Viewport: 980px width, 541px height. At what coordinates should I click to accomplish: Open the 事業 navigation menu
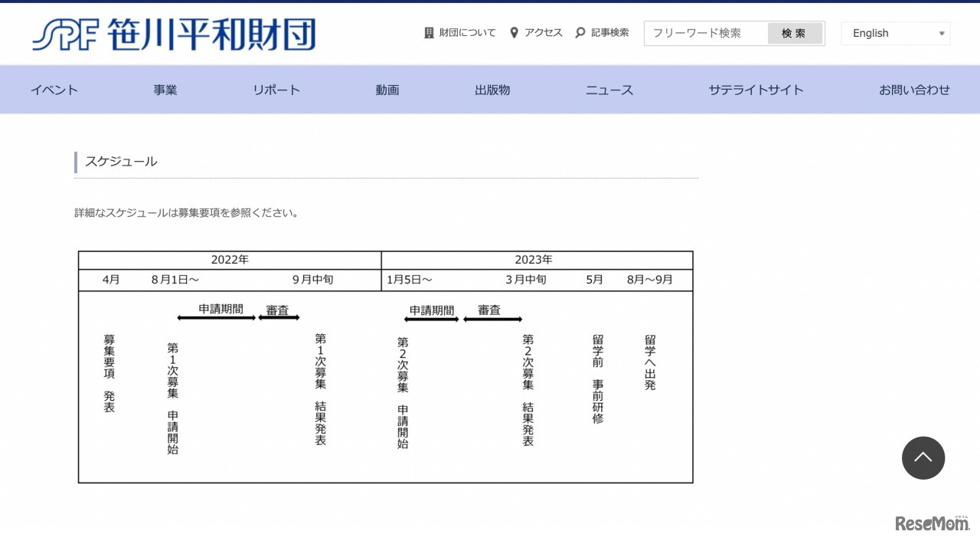point(165,89)
